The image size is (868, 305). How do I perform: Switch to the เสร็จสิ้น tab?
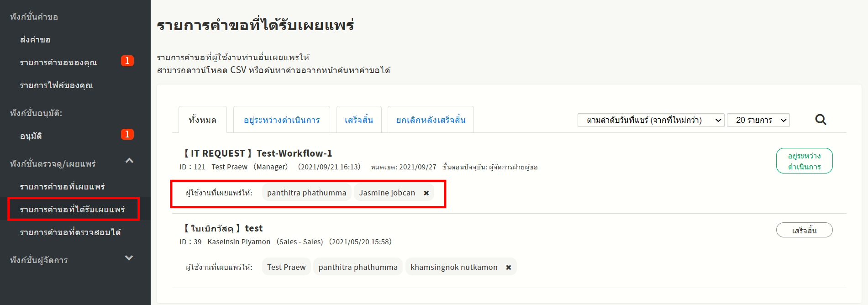click(x=358, y=120)
